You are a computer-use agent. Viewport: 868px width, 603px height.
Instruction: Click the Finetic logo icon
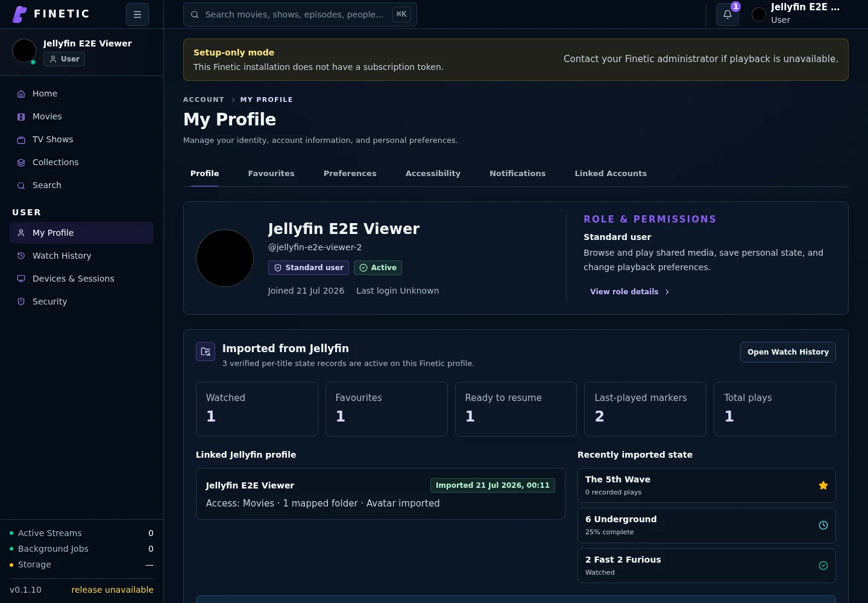point(20,14)
